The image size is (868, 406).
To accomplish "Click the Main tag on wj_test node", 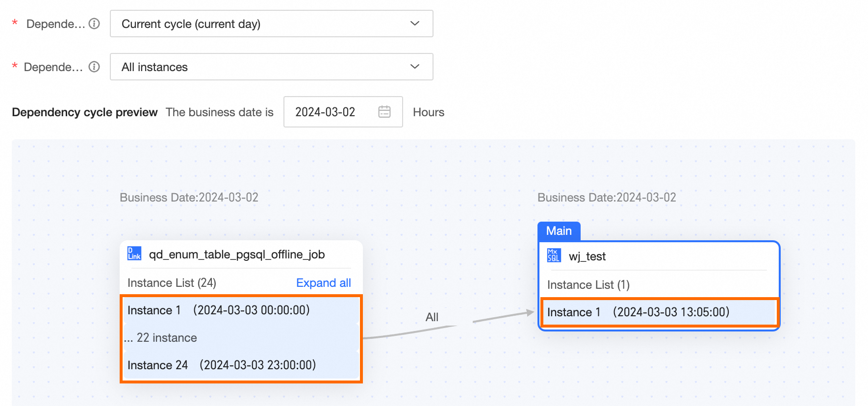I will [559, 231].
